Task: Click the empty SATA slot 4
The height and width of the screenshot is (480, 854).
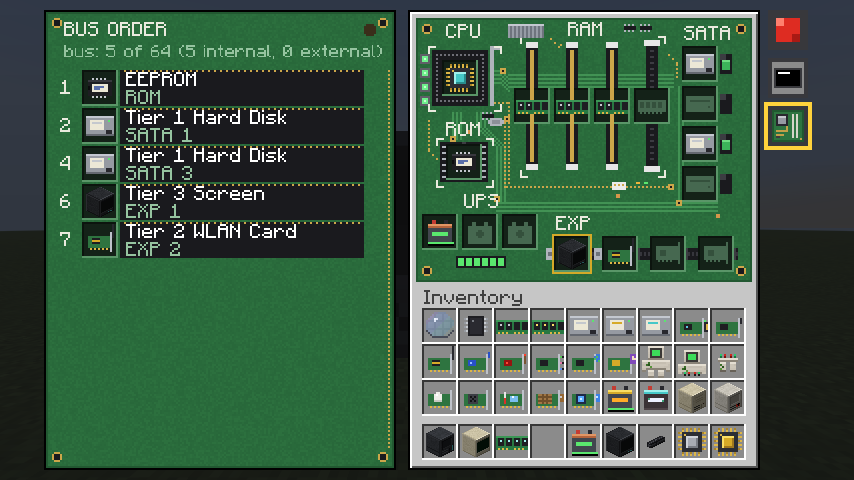Action: (699, 184)
